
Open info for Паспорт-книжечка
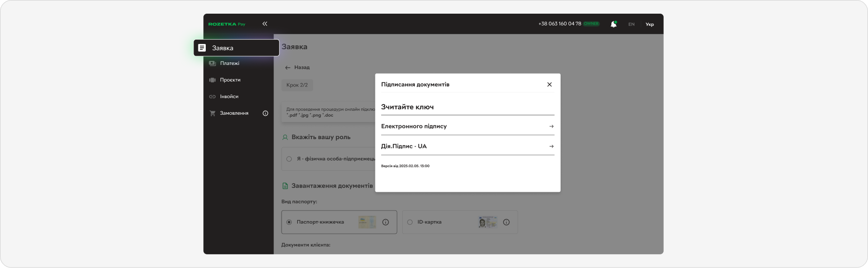[386, 222]
